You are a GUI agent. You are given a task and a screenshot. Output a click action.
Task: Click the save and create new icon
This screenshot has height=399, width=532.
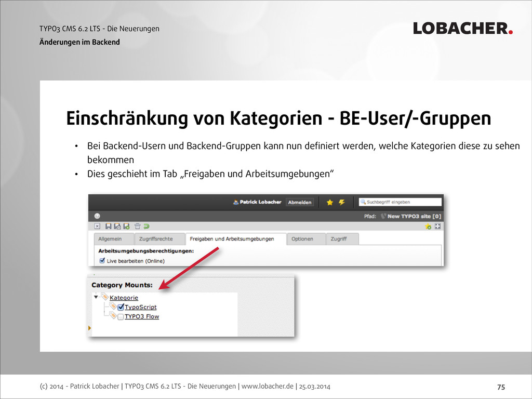point(127,227)
